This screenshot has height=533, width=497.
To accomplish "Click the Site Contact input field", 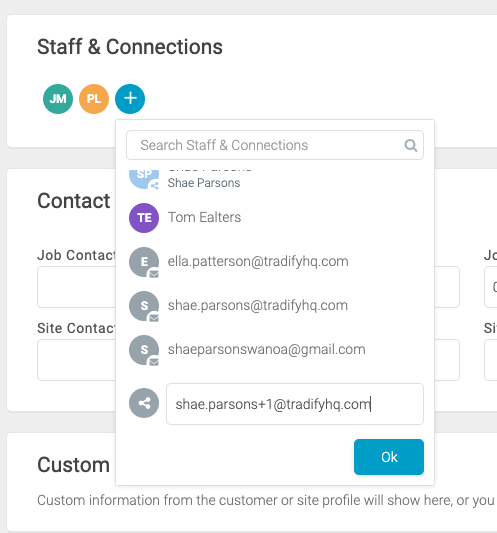I will pyautogui.click(x=76, y=360).
